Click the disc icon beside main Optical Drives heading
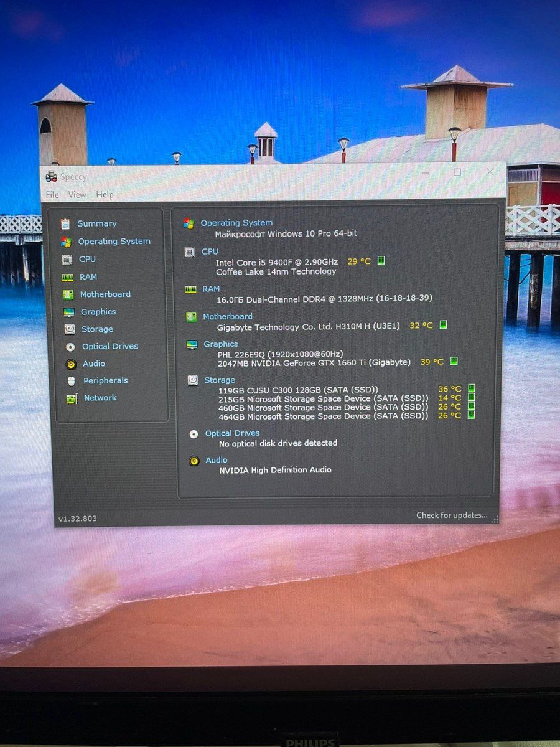This screenshot has height=747, width=560. [194, 434]
